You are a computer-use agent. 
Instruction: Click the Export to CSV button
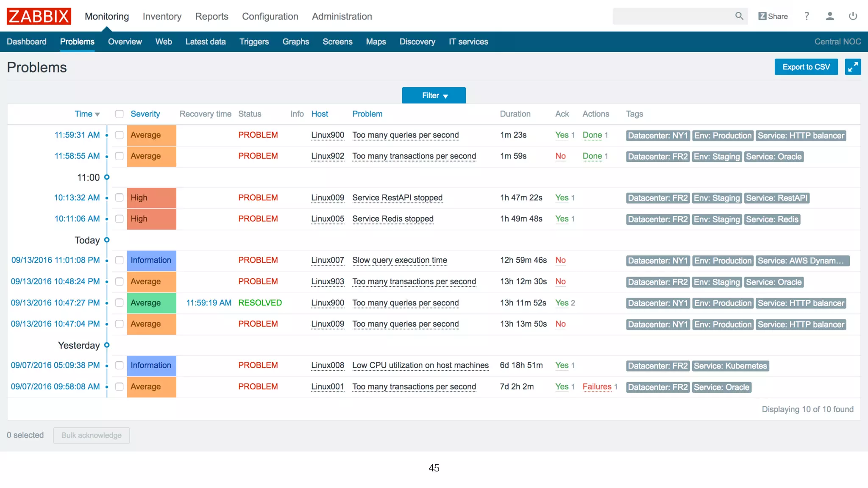(806, 67)
